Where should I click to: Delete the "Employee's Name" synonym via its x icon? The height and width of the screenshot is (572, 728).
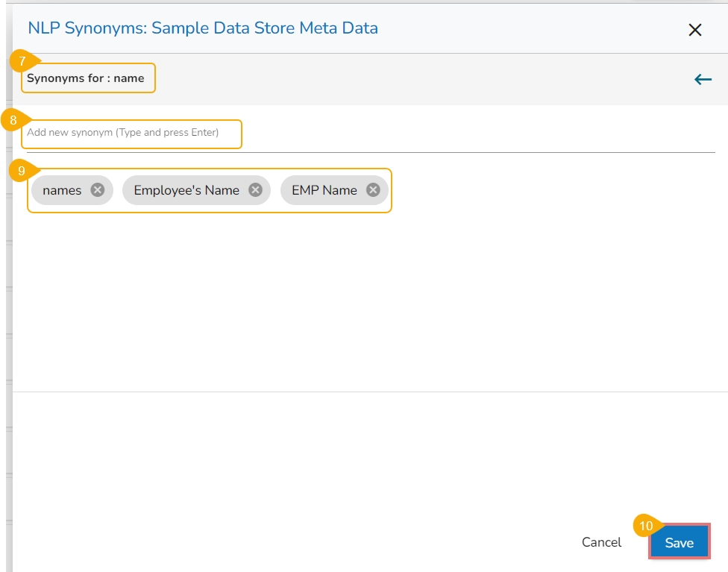[255, 190]
